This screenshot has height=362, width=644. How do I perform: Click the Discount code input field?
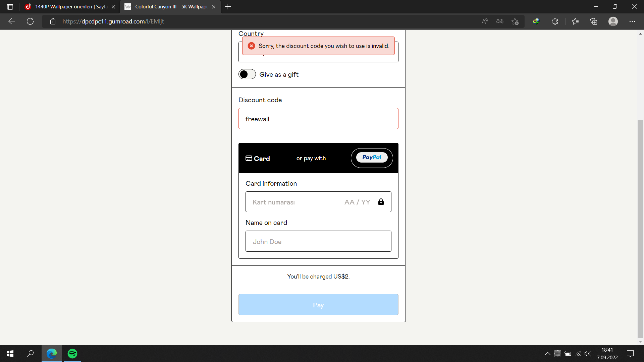coord(318,119)
